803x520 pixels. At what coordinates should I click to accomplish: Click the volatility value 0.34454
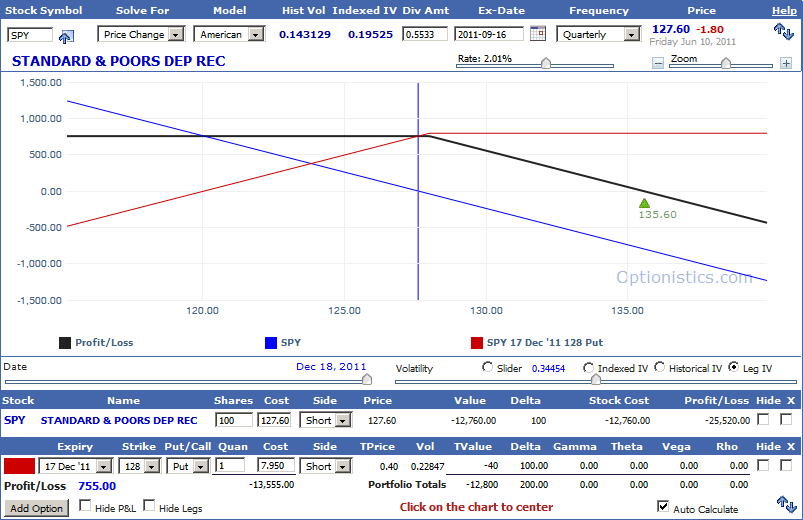548,368
